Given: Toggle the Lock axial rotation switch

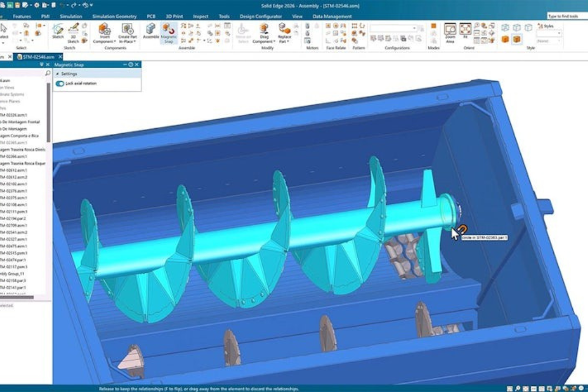Looking at the screenshot, I should tap(60, 83).
